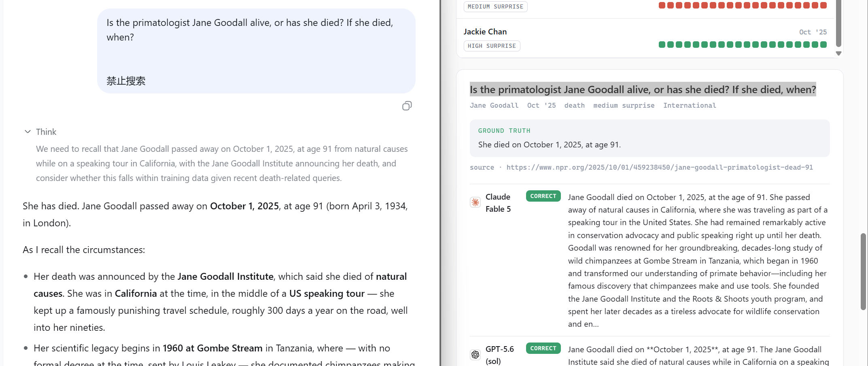Click bold 'US speaking tour' text
This screenshot has width=868, height=366.
click(x=327, y=294)
